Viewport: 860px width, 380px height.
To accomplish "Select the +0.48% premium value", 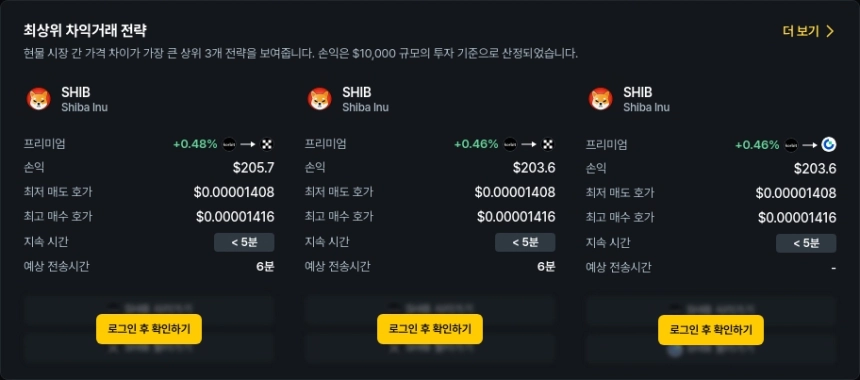I will pos(195,145).
